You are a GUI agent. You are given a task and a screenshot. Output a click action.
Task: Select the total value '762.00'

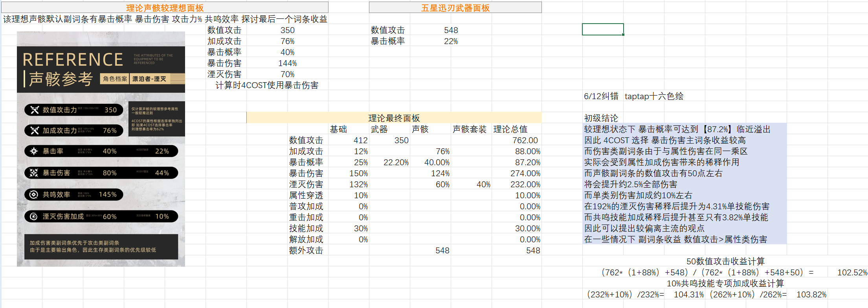coord(525,140)
